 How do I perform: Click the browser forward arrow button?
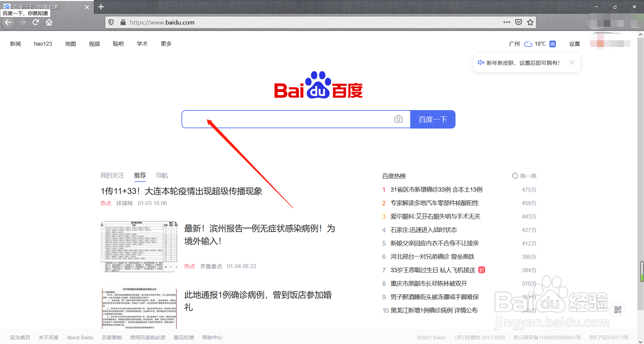pyautogui.click(x=22, y=22)
